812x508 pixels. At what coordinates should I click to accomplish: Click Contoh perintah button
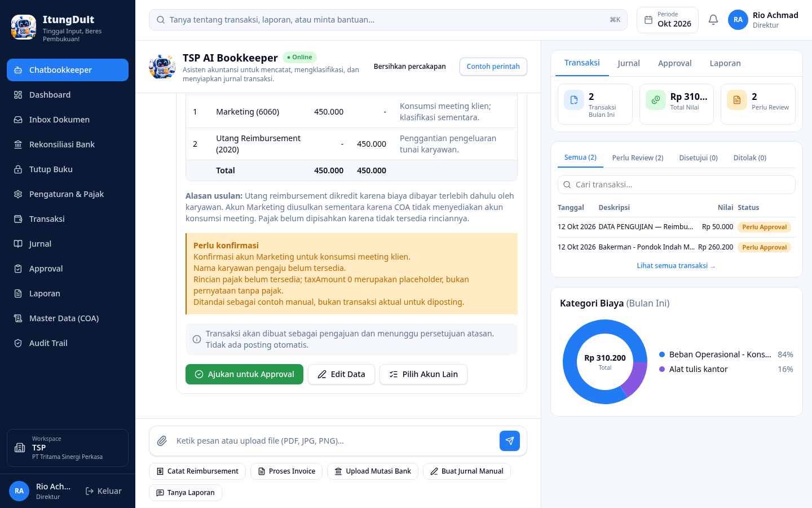(493, 67)
